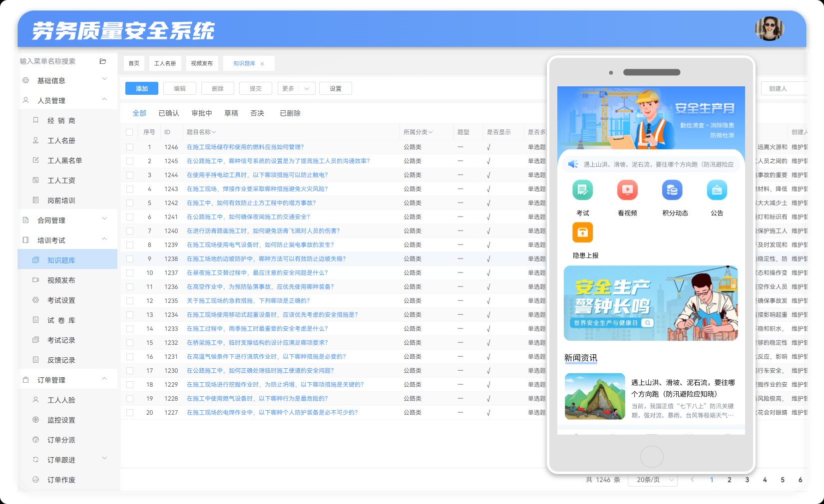Check the checkbox on row ID 1238
Screen dimensions: 824x504
point(130,258)
